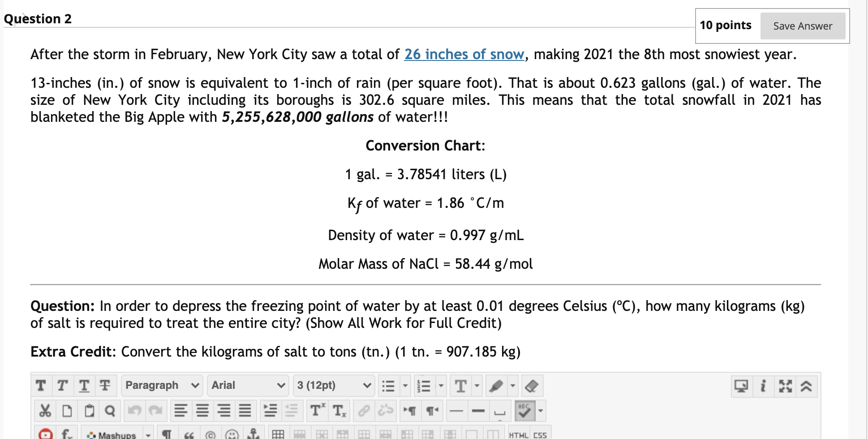Screen dimensions: 868x439
Task: Open the text highlight color picker arrow
Action: click(513, 386)
